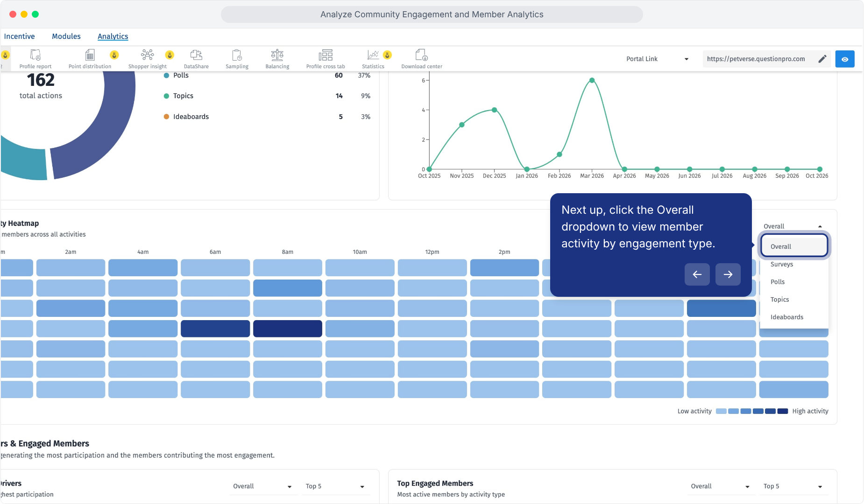The height and width of the screenshot is (504, 864).
Task: Toggle the Topics legend entry
Action: point(178,96)
